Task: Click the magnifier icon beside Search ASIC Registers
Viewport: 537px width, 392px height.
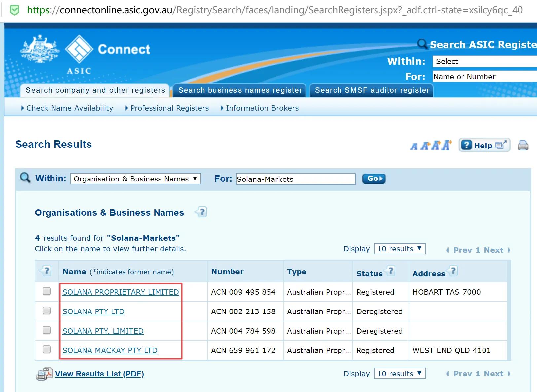Action: 422,44
